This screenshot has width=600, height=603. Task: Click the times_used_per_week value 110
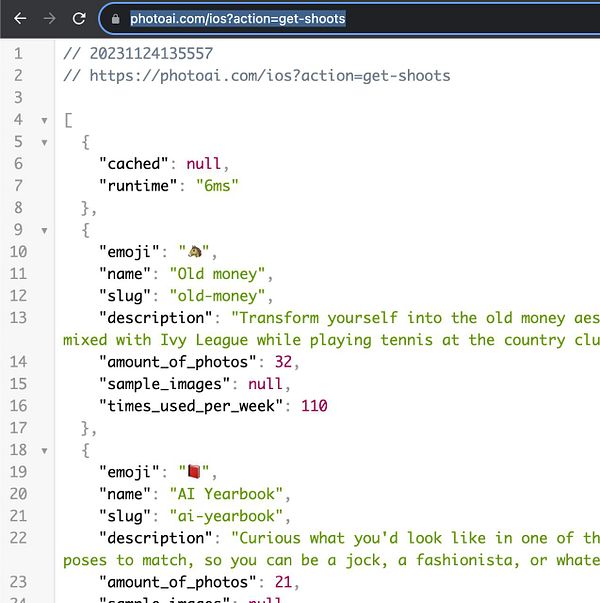tap(314, 406)
